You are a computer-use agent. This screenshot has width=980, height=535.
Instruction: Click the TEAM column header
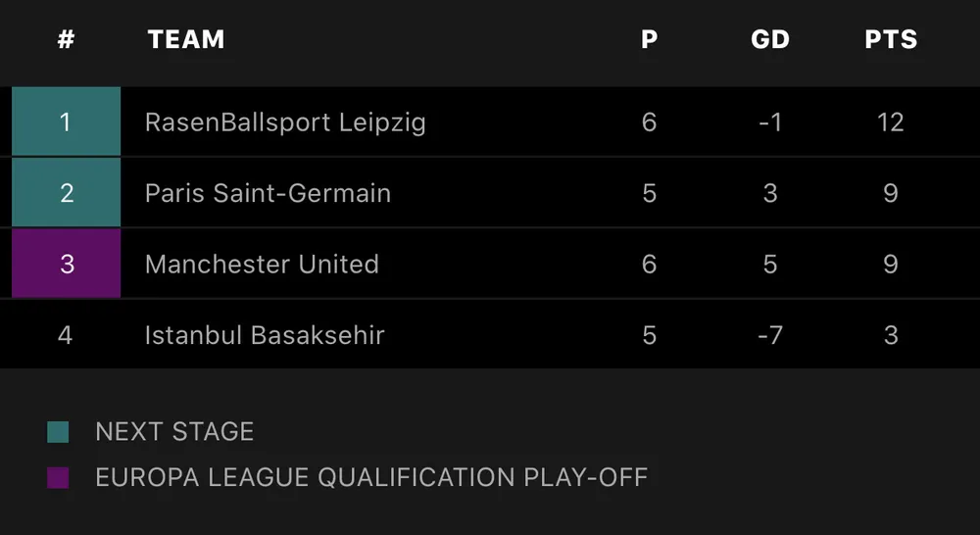coord(186,40)
